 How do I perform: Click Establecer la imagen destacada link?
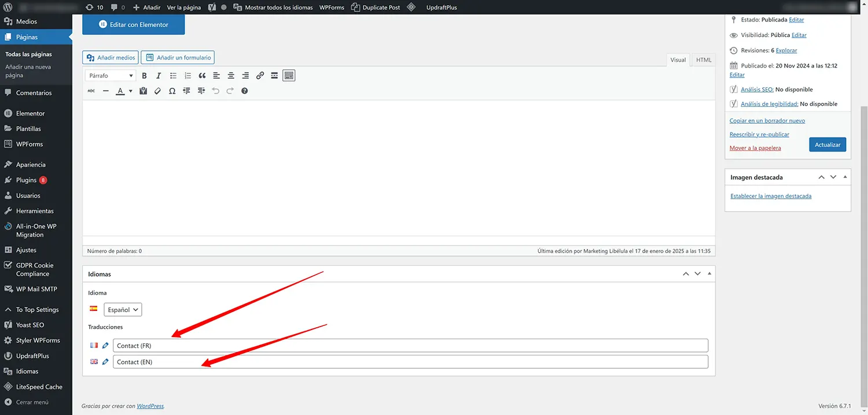click(771, 196)
